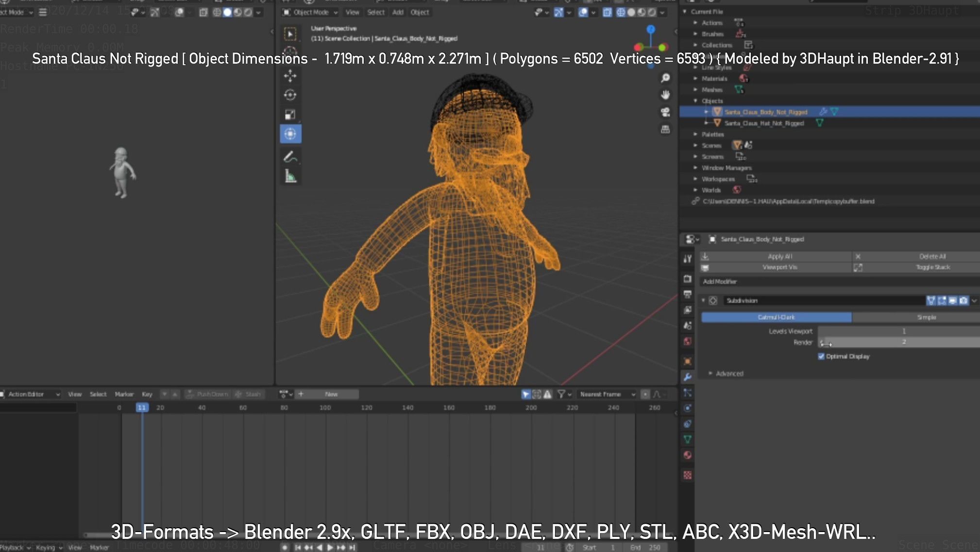
Task: Adjust the Render levels value field
Action: click(898, 342)
